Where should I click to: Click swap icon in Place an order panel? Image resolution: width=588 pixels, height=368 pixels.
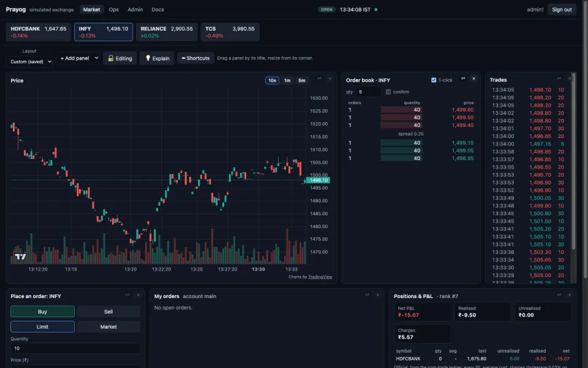point(128,295)
